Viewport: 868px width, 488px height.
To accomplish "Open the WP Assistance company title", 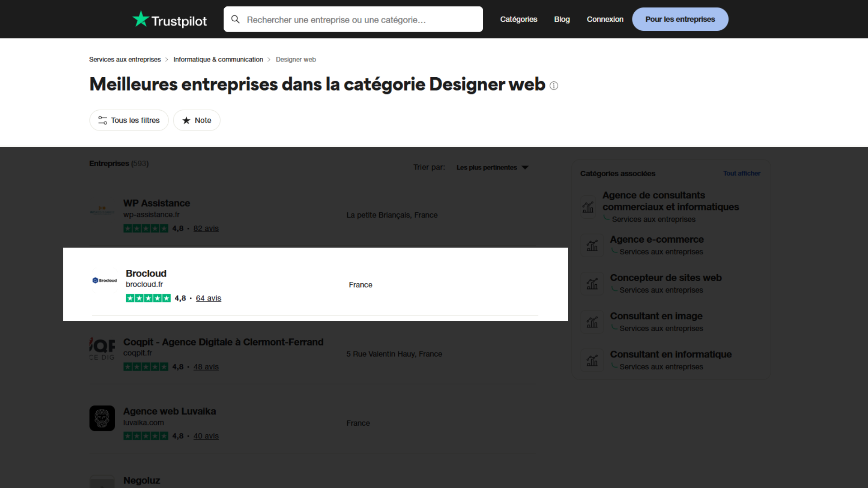I will pos(156,203).
